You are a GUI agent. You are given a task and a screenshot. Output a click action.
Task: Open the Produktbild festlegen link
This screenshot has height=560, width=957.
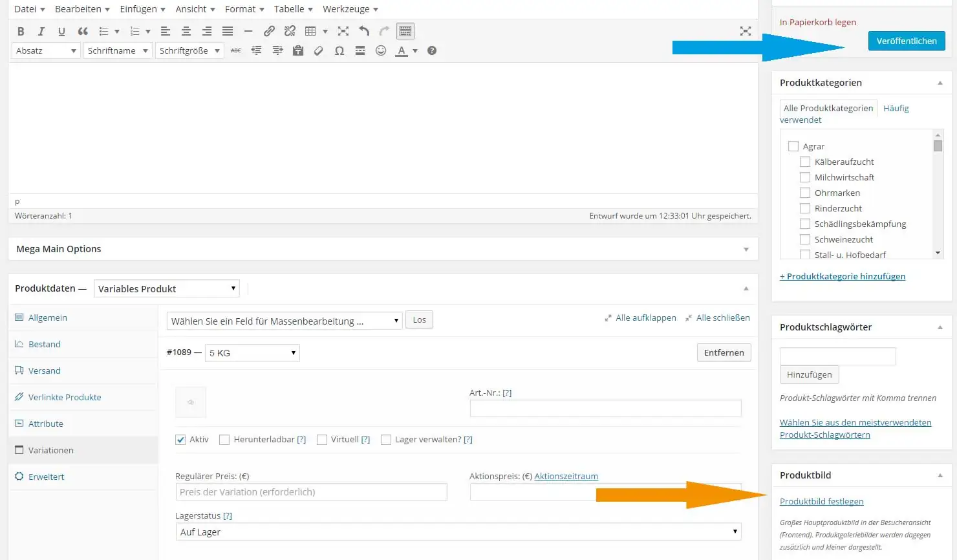point(822,501)
